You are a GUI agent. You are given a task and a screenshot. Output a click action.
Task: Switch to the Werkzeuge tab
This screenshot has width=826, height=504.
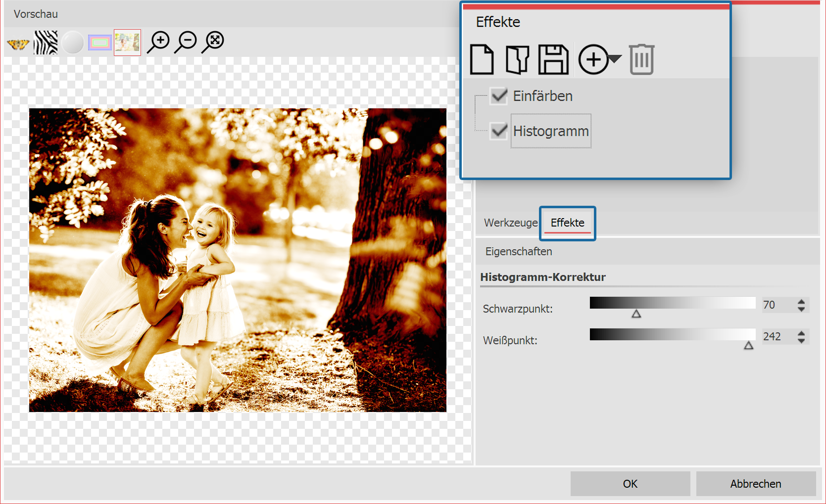click(510, 223)
